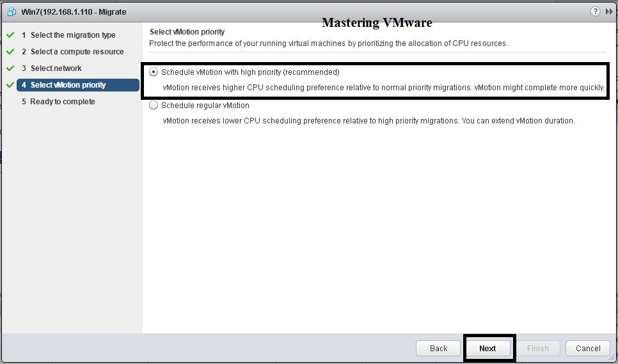Click the Next button

click(x=488, y=348)
